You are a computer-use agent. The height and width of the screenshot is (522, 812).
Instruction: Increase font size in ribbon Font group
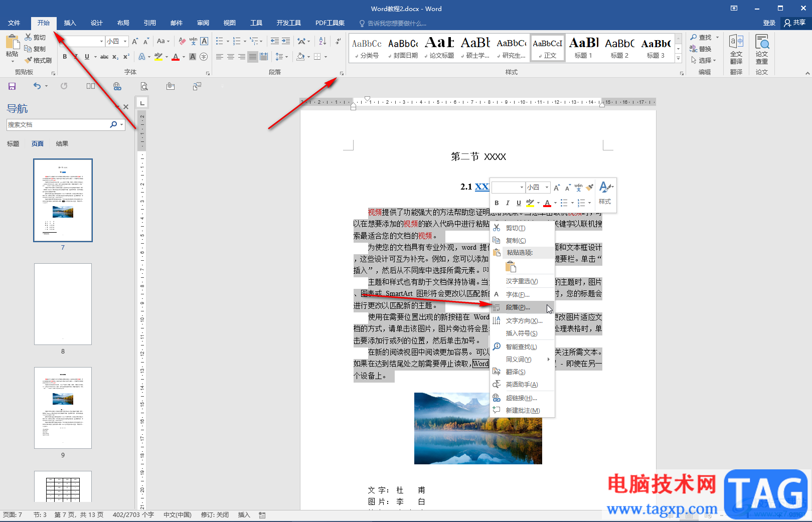(x=135, y=41)
